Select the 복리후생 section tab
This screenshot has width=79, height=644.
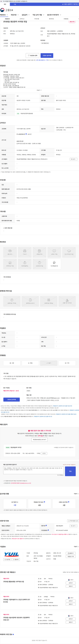pos(51,19)
